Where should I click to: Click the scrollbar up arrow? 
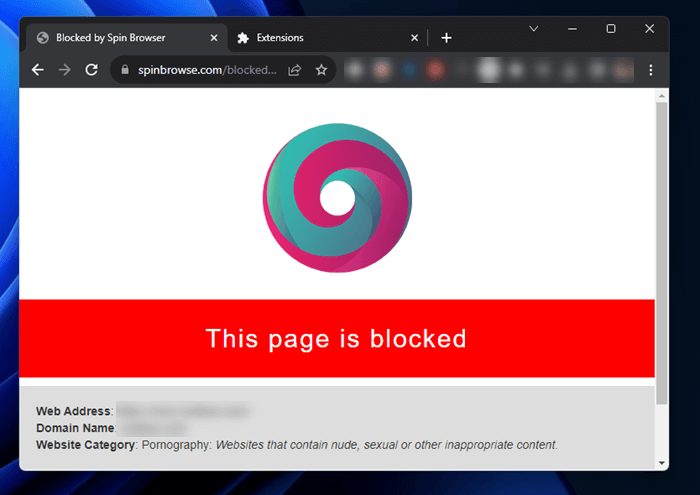tap(661, 95)
